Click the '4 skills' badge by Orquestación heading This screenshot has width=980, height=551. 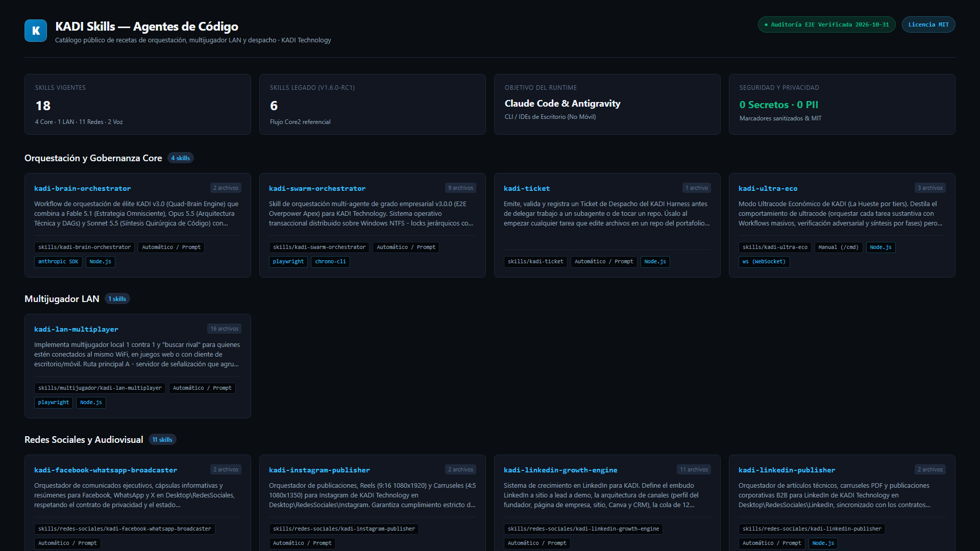click(181, 158)
